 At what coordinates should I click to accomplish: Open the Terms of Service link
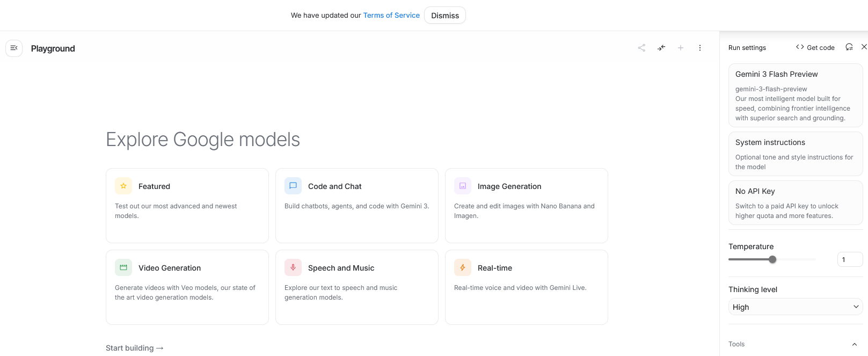click(x=391, y=15)
